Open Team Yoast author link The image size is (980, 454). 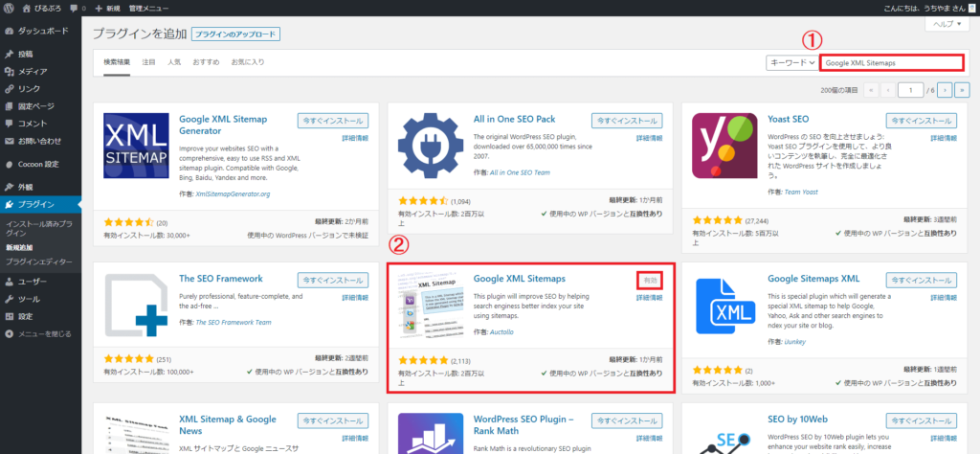click(x=801, y=192)
